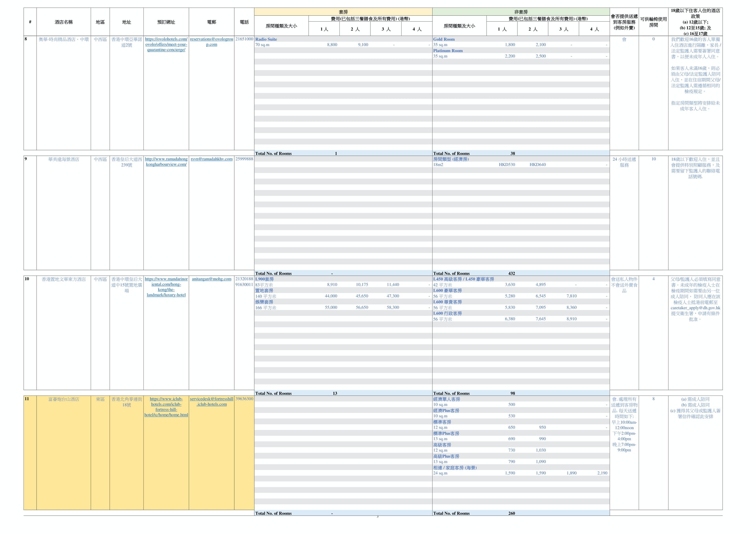
Task: Click the 預訂網址 column header
Action: [166, 22]
